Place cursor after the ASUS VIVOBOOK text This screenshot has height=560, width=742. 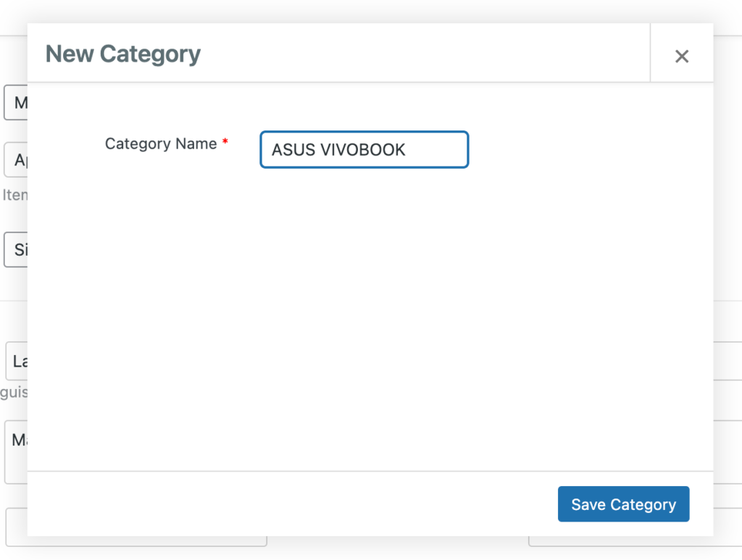click(407, 149)
